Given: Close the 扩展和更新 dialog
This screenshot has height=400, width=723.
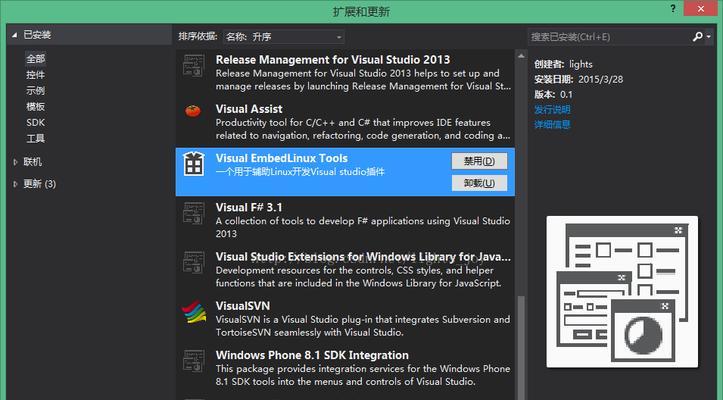Looking at the screenshot, I should (x=700, y=8).
